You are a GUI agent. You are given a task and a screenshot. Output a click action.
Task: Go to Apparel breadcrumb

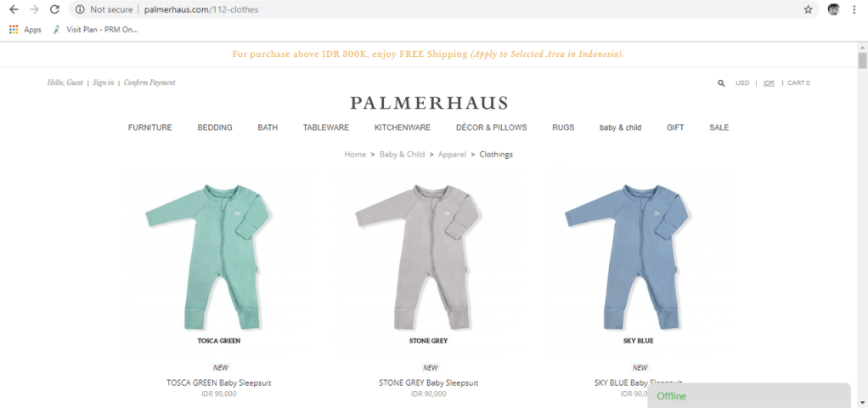click(x=452, y=155)
